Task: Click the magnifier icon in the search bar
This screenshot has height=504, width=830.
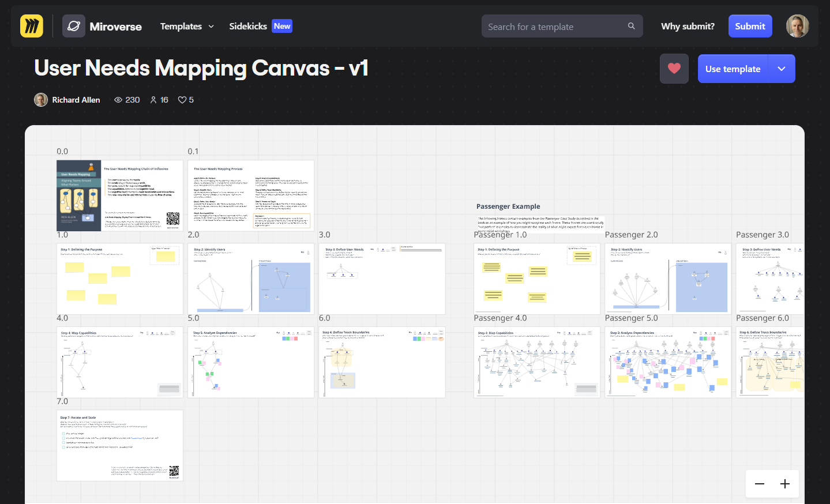Action: coord(631,26)
